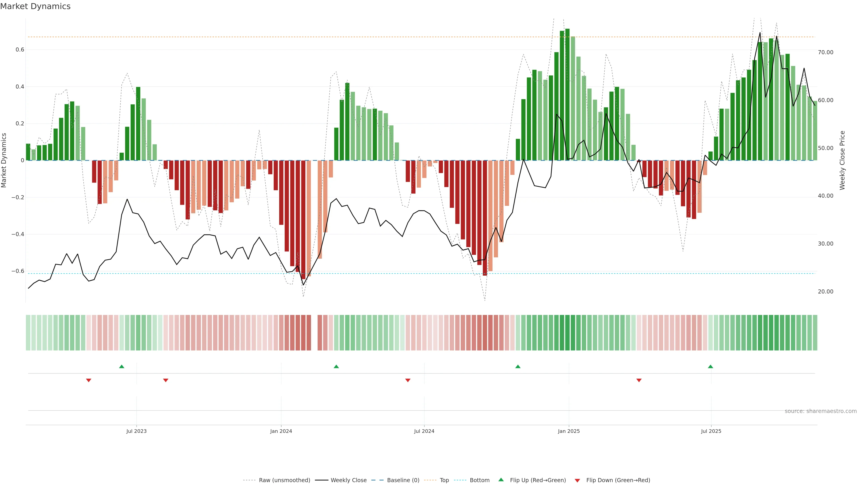Click the green flip-up marker before Jan 2025
868x488 pixels.
(518, 366)
